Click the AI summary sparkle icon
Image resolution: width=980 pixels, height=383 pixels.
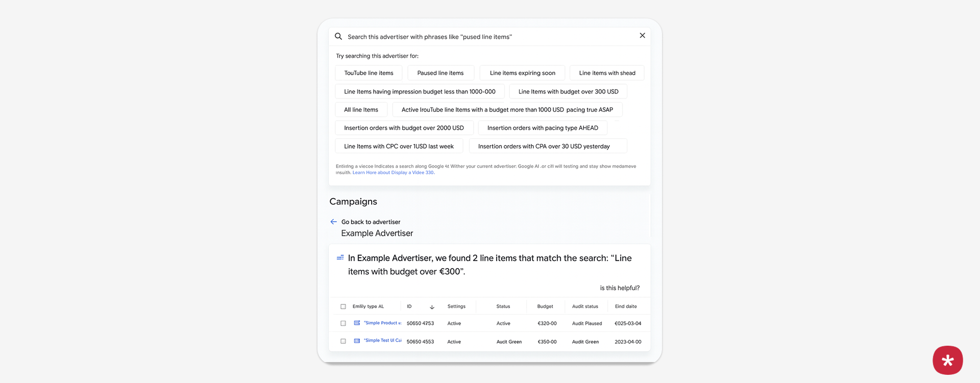coord(340,258)
